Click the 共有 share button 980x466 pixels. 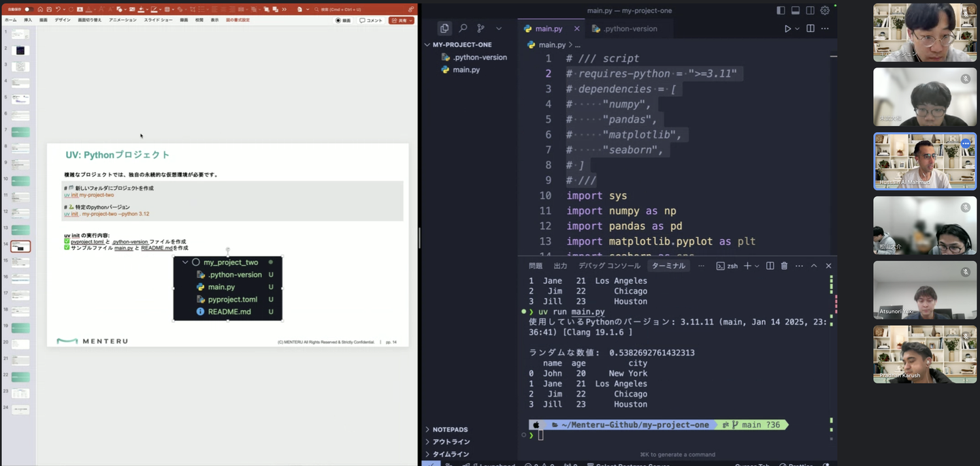401,20
